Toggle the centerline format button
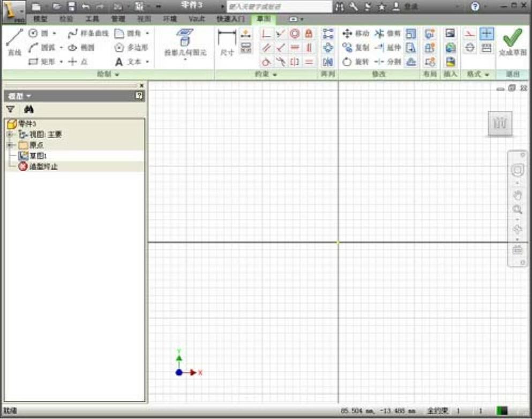 tap(469, 48)
